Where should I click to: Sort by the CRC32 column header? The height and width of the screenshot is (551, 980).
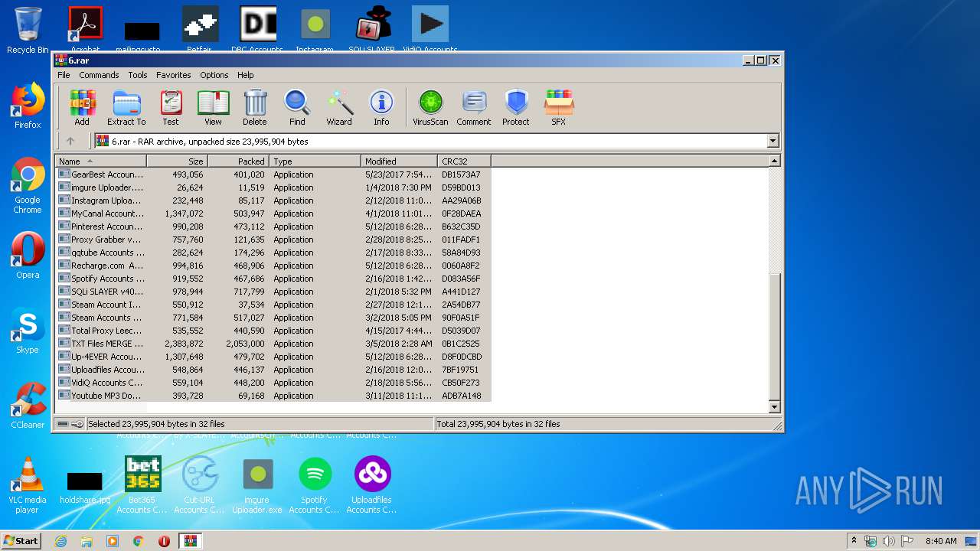tap(464, 161)
